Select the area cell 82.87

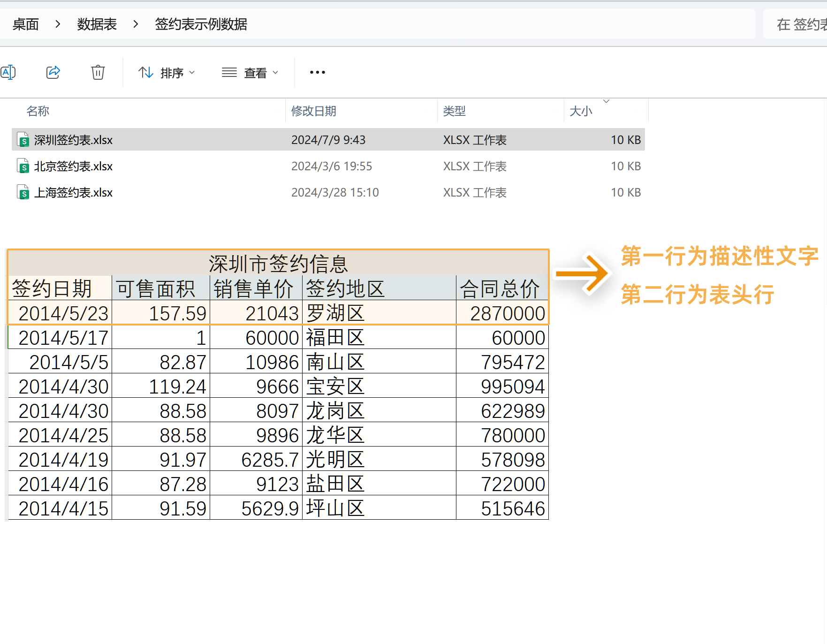click(161, 362)
